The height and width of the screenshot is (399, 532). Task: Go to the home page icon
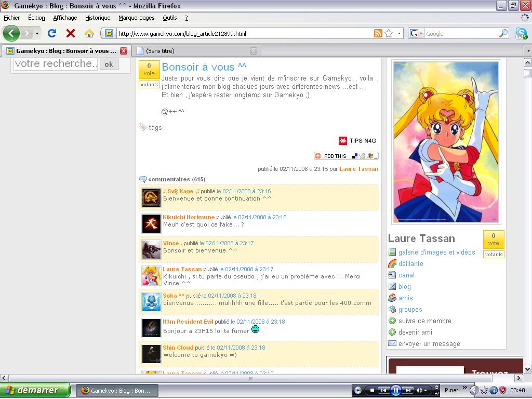click(x=89, y=33)
